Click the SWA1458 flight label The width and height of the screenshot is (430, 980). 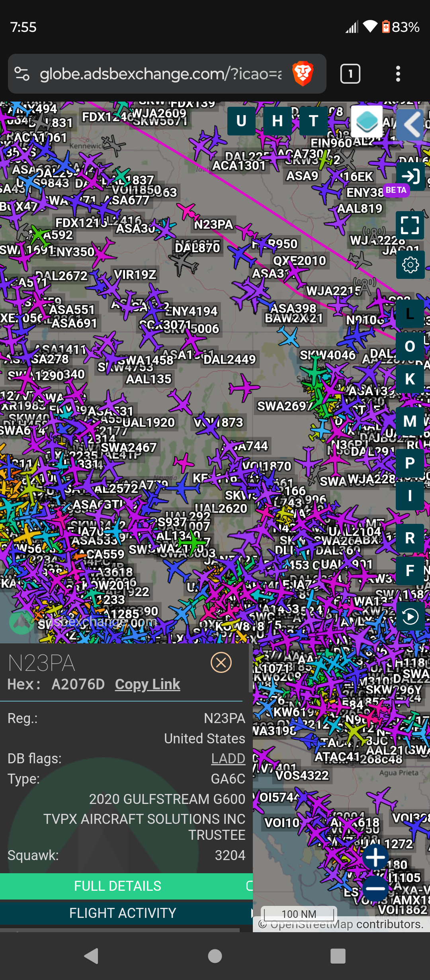click(145, 360)
